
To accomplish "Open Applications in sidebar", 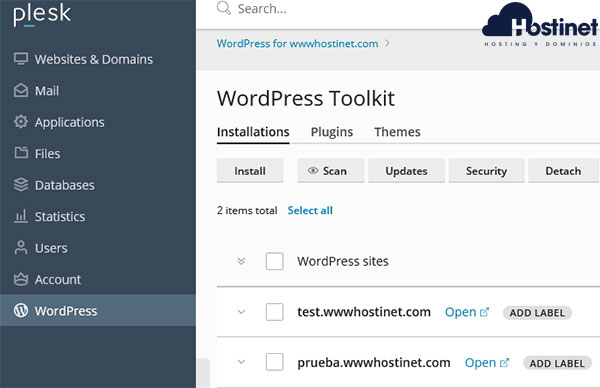I will 98,122.
